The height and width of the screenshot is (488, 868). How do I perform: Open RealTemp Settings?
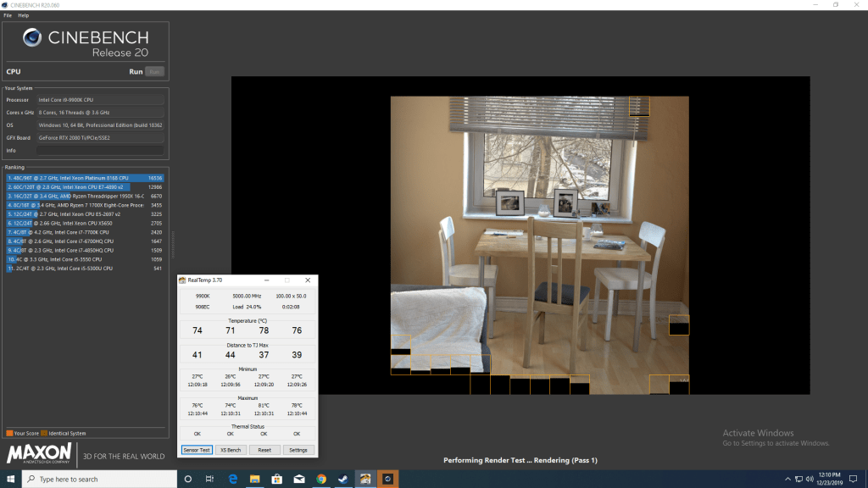(298, 450)
